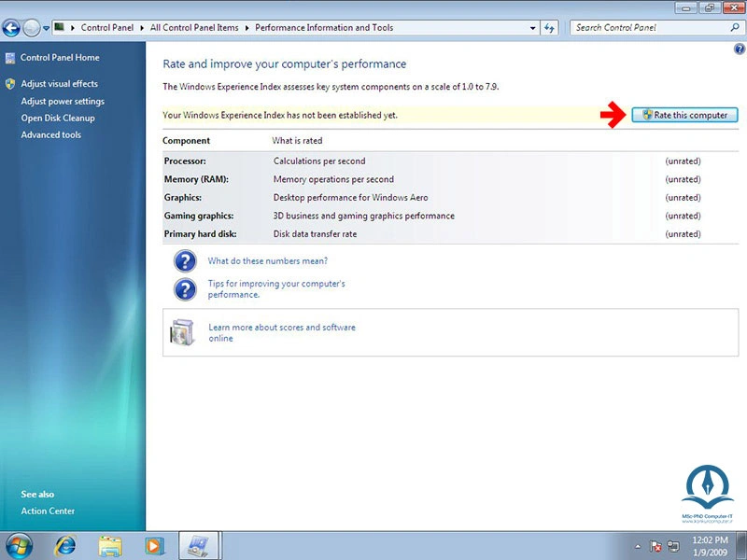747x560 pixels.
Task: Click the Rate this computer button
Action: pos(684,115)
